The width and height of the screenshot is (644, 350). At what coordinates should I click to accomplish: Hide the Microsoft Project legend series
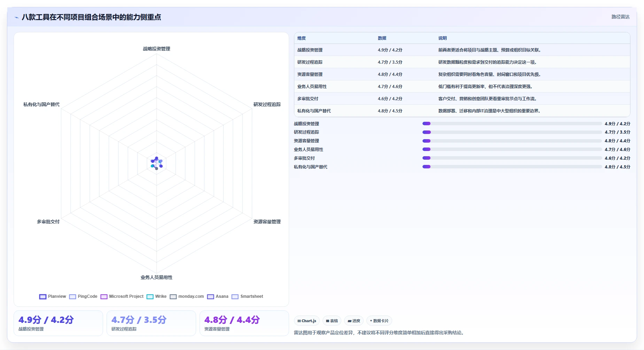(x=122, y=296)
